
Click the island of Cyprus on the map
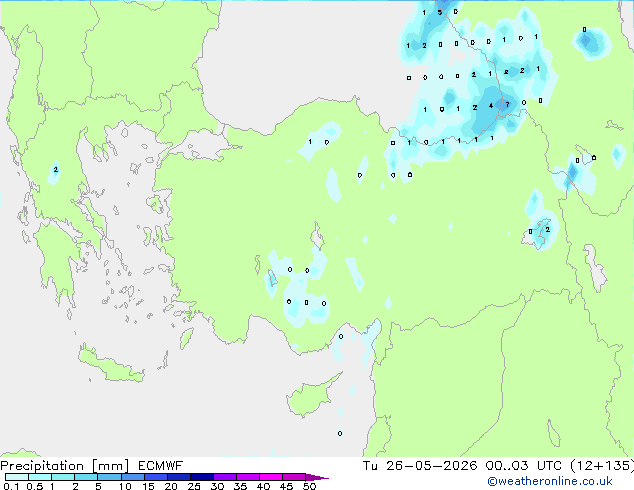pyautogui.click(x=311, y=396)
